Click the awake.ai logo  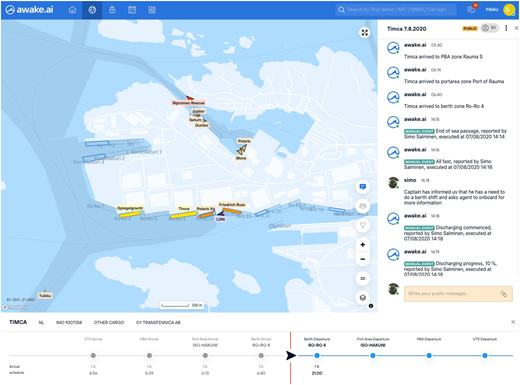pos(29,10)
